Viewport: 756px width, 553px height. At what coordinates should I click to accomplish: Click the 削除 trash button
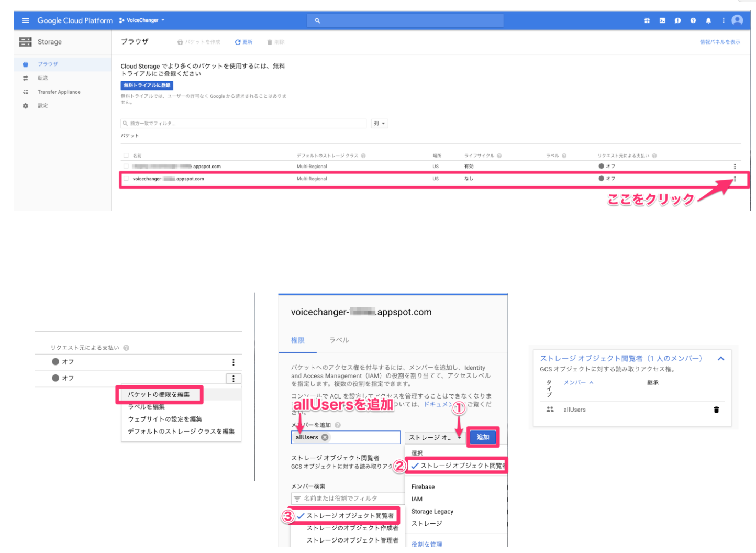(275, 42)
